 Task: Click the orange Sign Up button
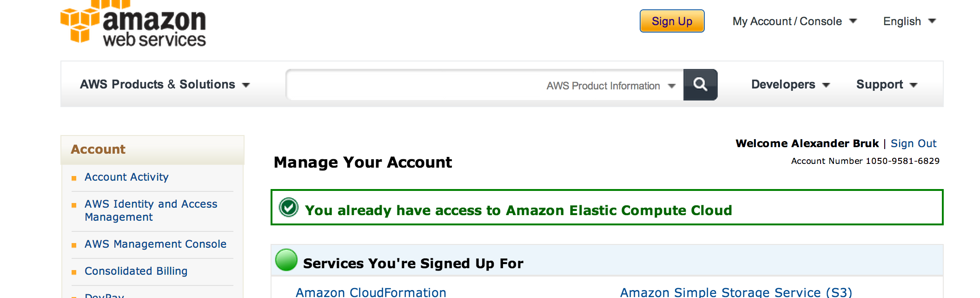click(672, 21)
